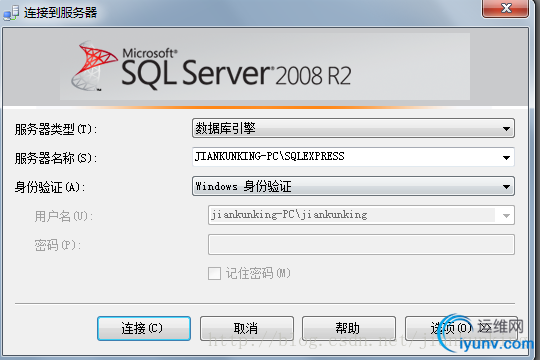
Task: Close the Connect to Server dialog
Action: point(505,8)
